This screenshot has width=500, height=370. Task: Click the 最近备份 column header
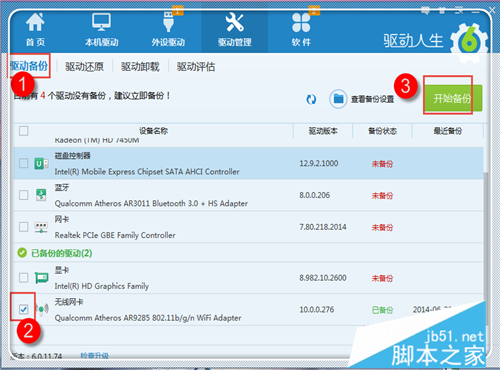tap(448, 131)
